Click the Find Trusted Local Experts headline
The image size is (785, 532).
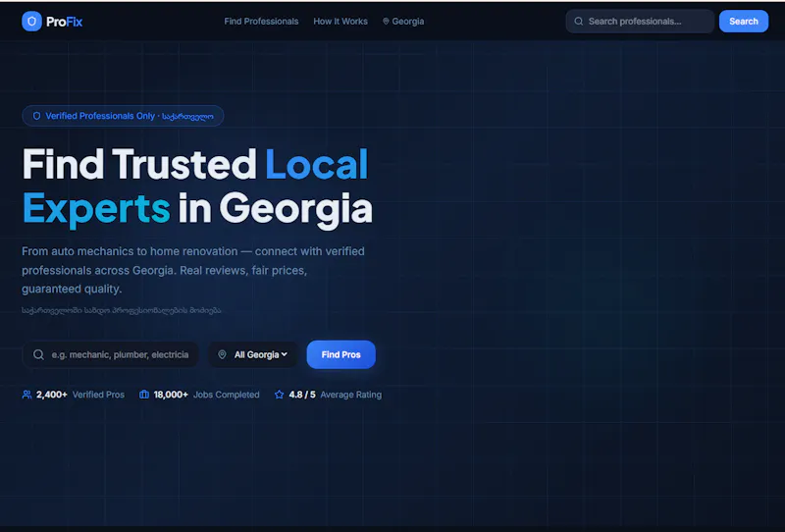pos(197,186)
